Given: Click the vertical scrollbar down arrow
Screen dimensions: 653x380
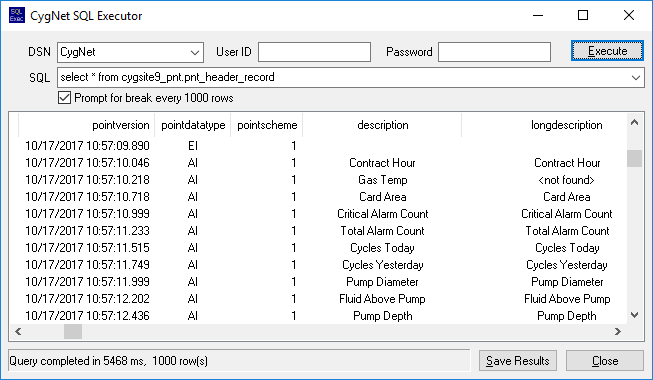Looking at the screenshot, I should (634, 315).
